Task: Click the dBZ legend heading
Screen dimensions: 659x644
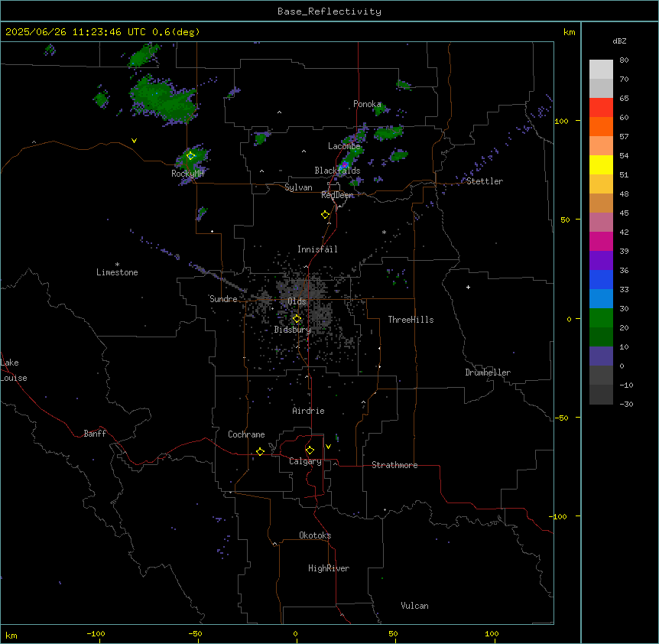Action: pyautogui.click(x=619, y=41)
